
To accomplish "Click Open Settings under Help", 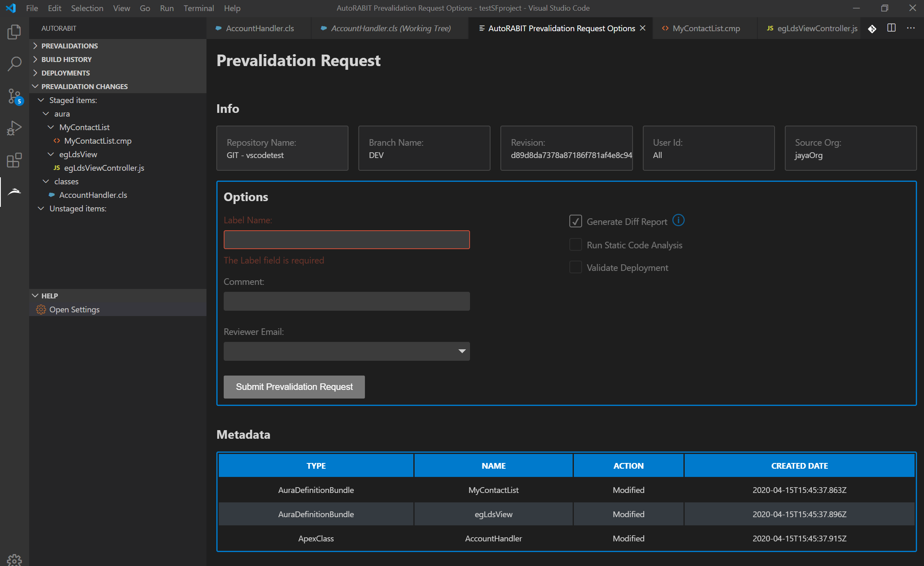I will 74,309.
